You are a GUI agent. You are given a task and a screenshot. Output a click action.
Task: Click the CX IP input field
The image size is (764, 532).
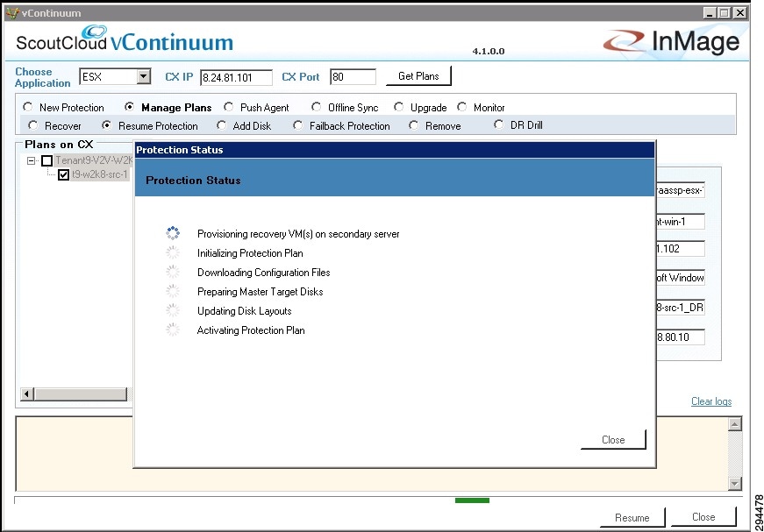pos(236,77)
